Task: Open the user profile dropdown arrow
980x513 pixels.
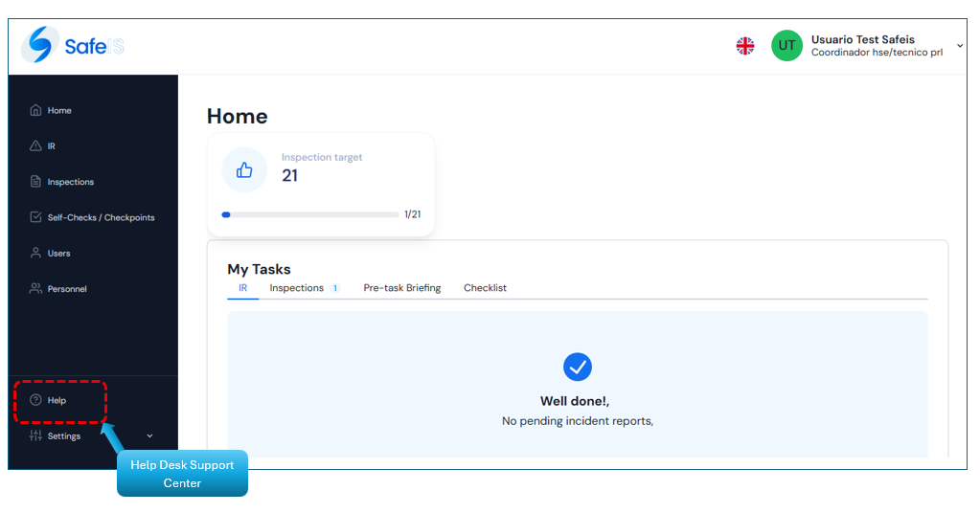Action: [x=960, y=46]
